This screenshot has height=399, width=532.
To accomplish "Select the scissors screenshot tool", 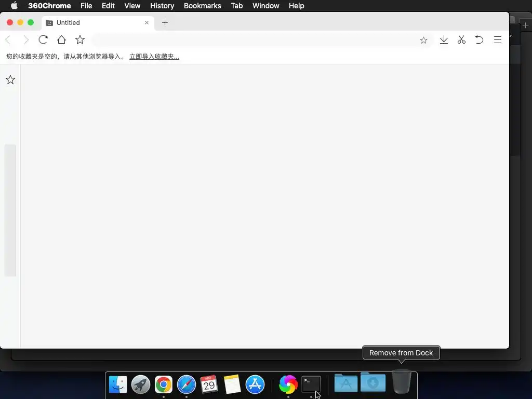I will (x=461, y=40).
